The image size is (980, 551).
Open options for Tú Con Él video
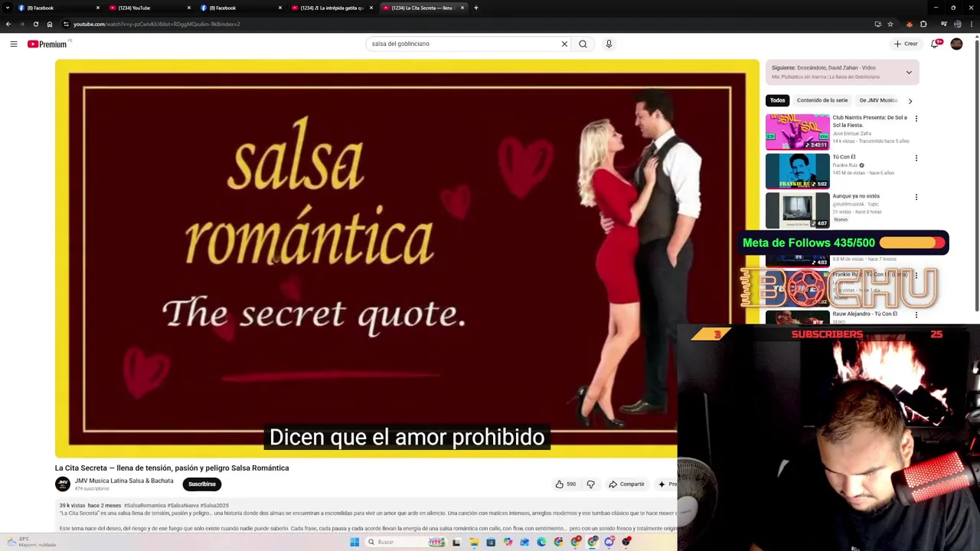coord(916,158)
